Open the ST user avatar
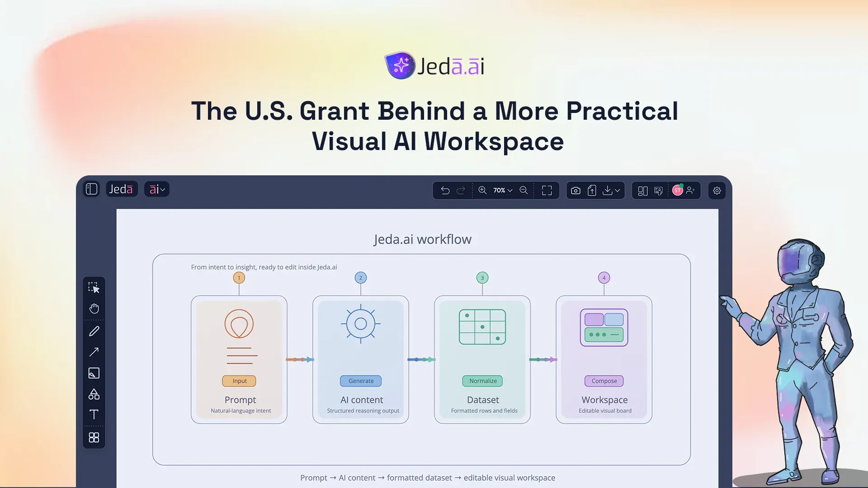The height and width of the screenshot is (488, 868). [677, 190]
